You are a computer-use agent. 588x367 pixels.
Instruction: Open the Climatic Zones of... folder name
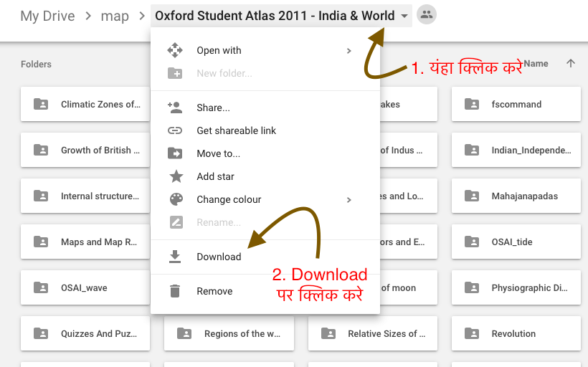click(100, 104)
